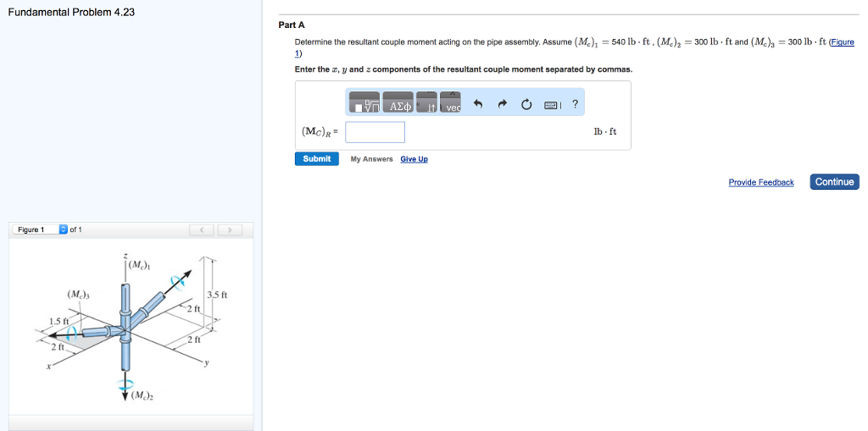Undo the last equation edit
Viewport: 868px width, 431px height.
click(479, 103)
